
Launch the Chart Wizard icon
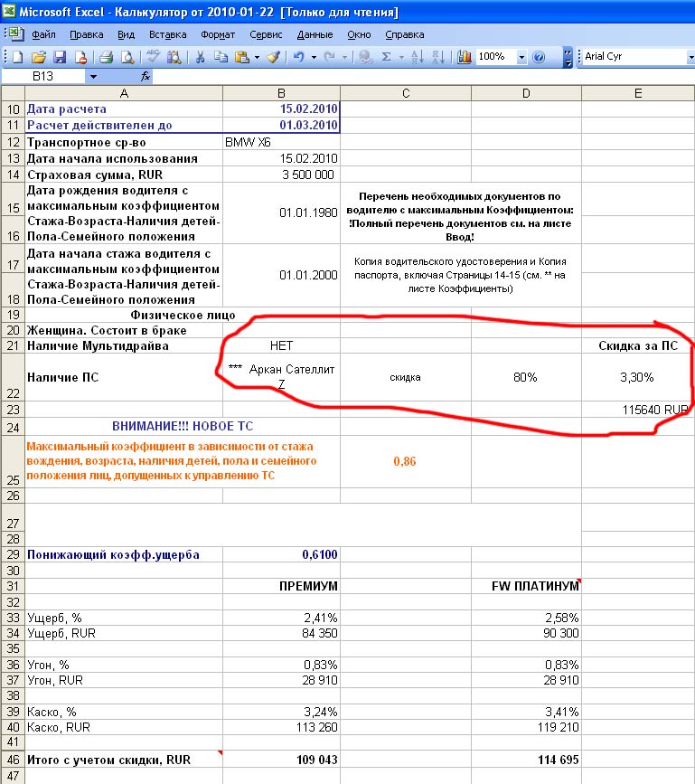[x=465, y=57]
